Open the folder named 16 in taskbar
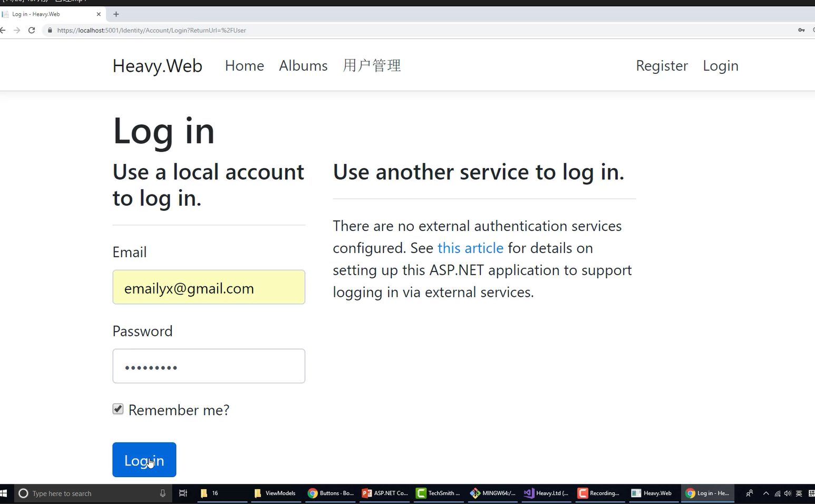Viewport: 815px width, 504px height. coord(222,493)
